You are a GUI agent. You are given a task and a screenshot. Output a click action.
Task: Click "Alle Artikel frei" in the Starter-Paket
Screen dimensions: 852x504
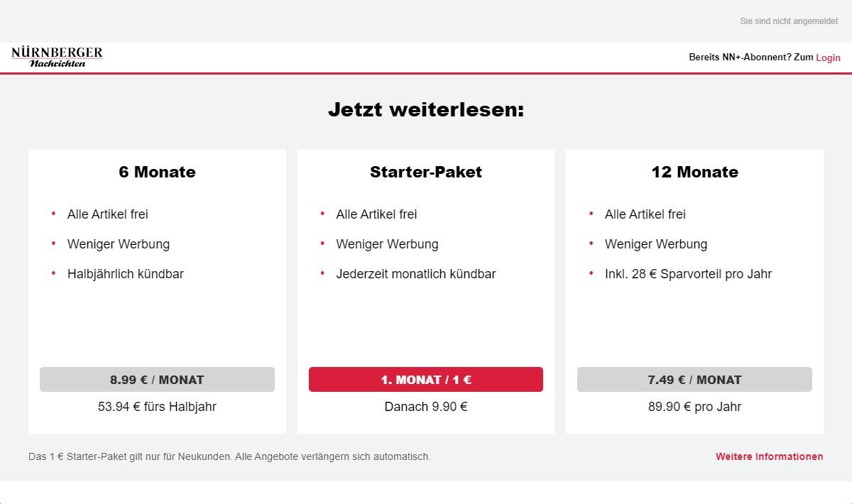pyautogui.click(x=376, y=214)
